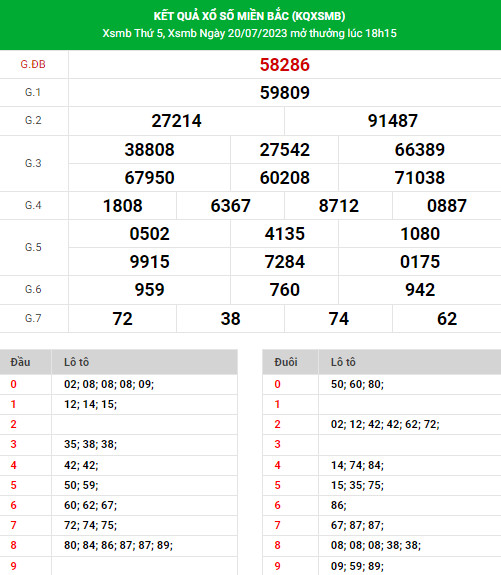501x575 pixels.
Task: Click the G.7 number 62
Action: (447, 318)
